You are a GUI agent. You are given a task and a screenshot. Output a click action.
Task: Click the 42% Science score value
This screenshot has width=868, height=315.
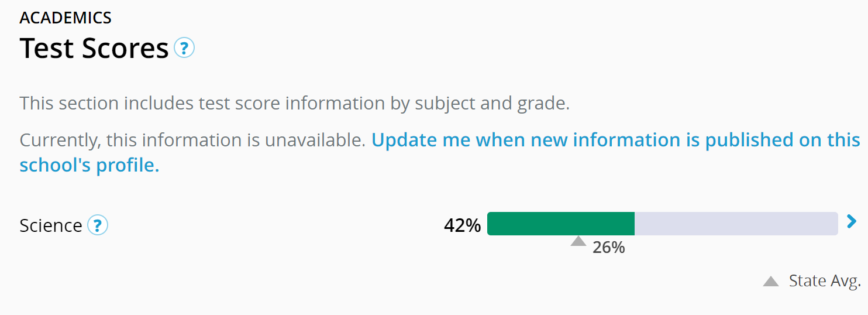[x=462, y=225]
